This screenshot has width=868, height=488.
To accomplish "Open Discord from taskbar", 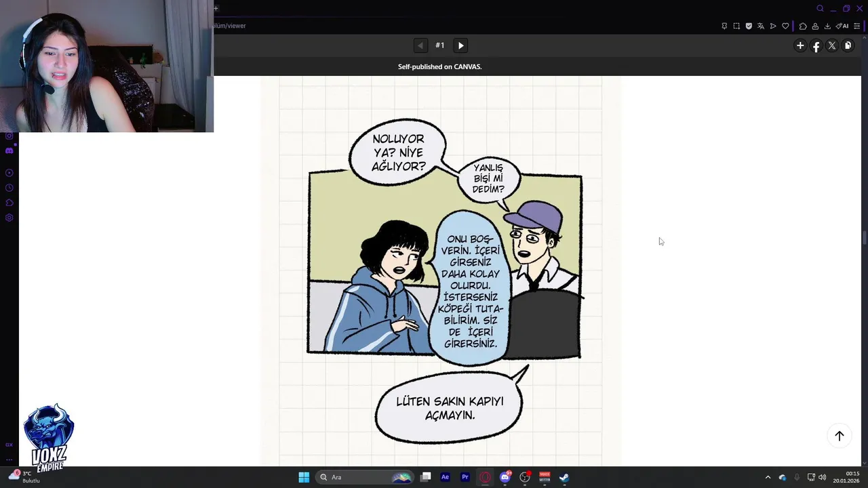I will tap(505, 477).
